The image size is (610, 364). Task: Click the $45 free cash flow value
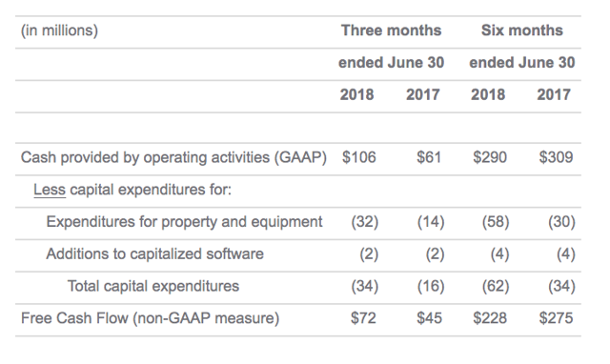[429, 318]
